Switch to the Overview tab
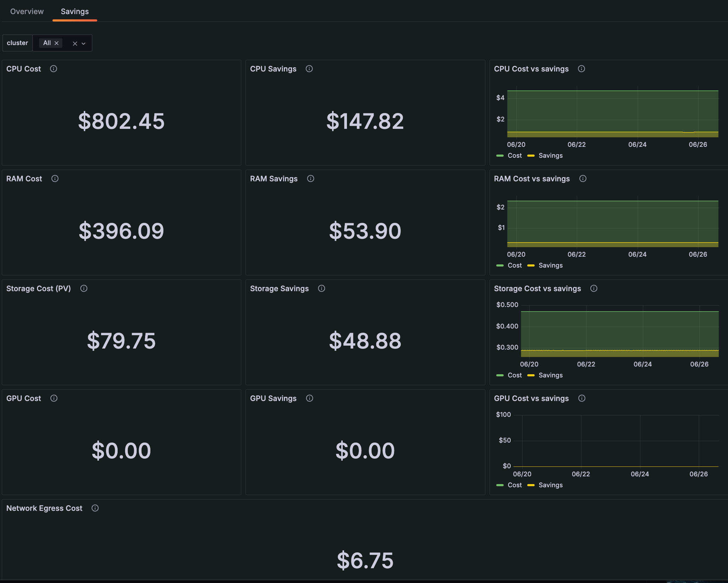The image size is (728, 583). pos(26,11)
